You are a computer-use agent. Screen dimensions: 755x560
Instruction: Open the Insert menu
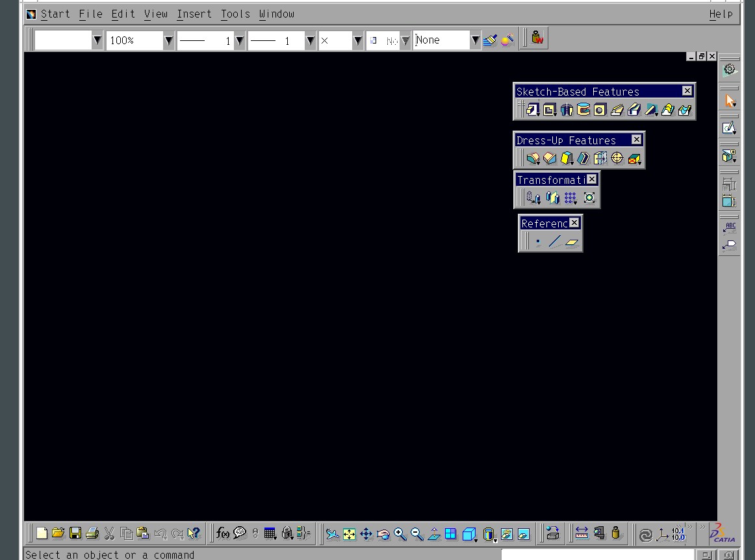coord(194,14)
